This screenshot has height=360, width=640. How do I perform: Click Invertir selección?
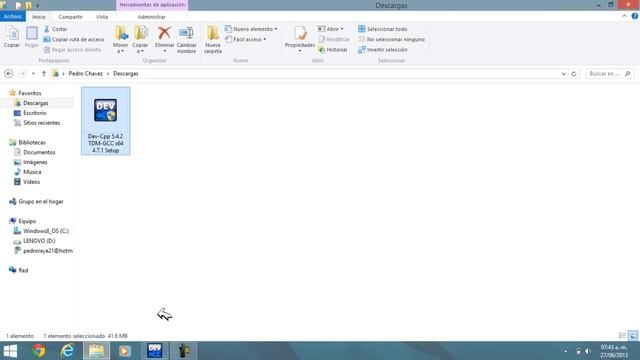(x=382, y=50)
